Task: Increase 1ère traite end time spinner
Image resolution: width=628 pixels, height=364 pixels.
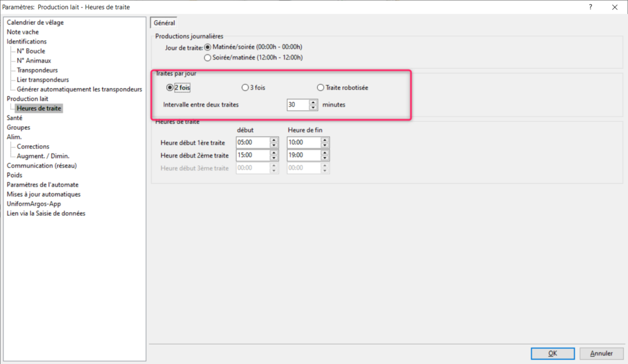Action: 325,140
